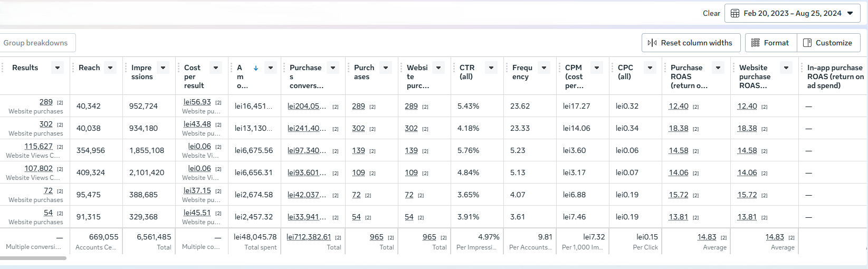Open the Customize columns panel
Viewport: 868px width, 269px height.
pyautogui.click(x=828, y=43)
